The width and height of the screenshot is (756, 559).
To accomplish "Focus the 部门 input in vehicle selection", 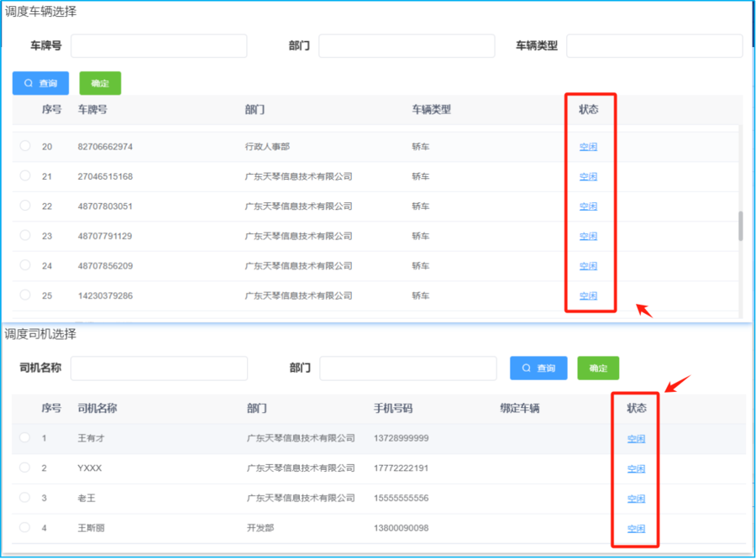I will [x=407, y=46].
